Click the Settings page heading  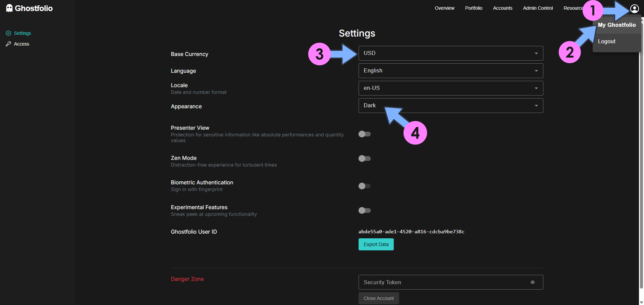click(x=357, y=33)
